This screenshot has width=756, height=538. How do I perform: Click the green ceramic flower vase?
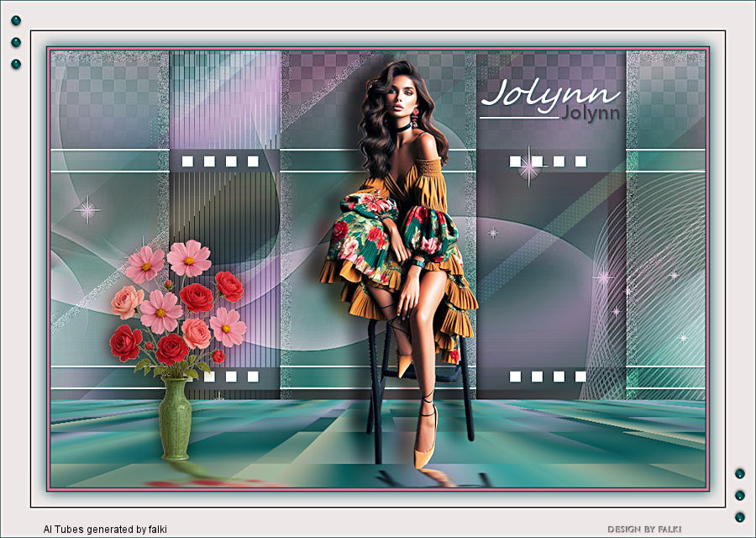[x=175, y=419]
